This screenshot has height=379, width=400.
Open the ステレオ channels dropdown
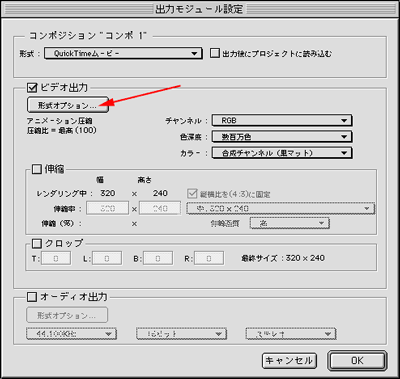(291, 334)
